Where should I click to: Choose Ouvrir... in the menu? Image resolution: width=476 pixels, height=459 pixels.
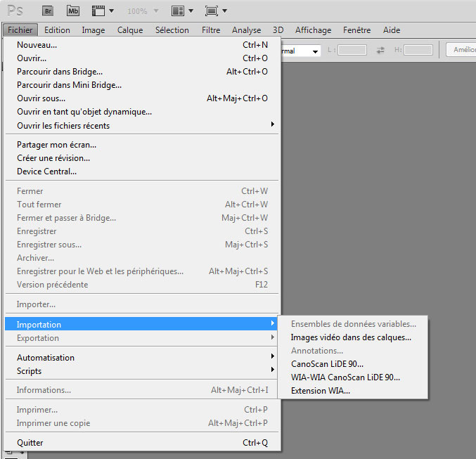click(142, 58)
